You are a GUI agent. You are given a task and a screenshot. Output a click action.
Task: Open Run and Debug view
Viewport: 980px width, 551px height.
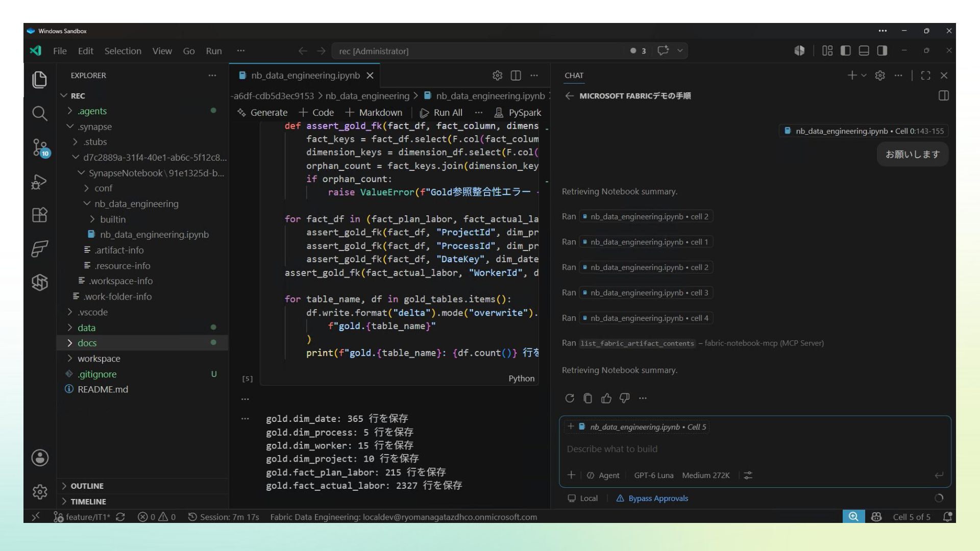coord(40,182)
